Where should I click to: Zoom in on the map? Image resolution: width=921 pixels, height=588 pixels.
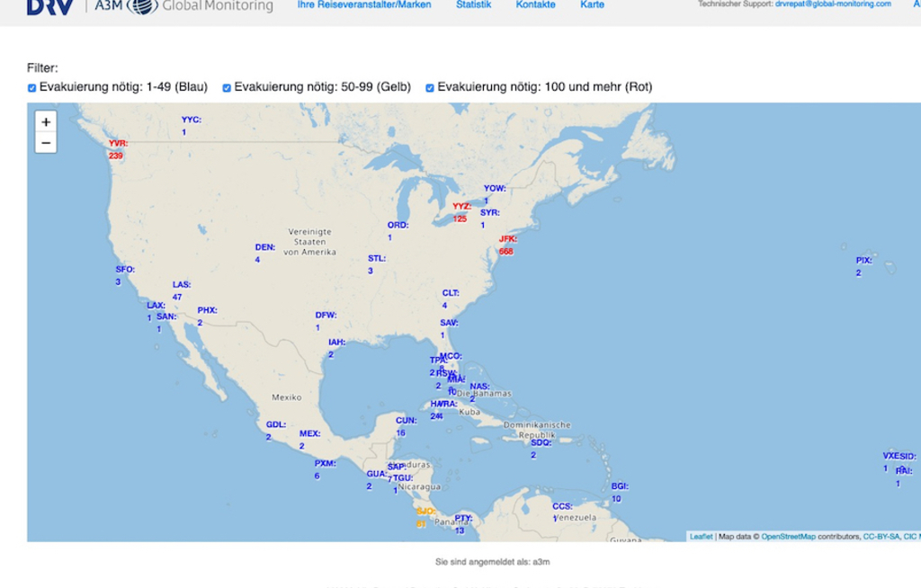coord(46,121)
